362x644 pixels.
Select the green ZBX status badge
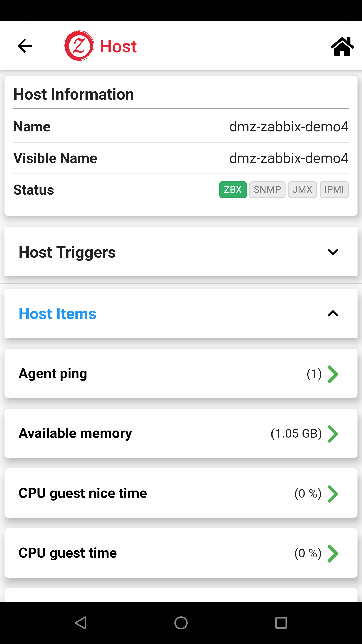[x=233, y=190]
